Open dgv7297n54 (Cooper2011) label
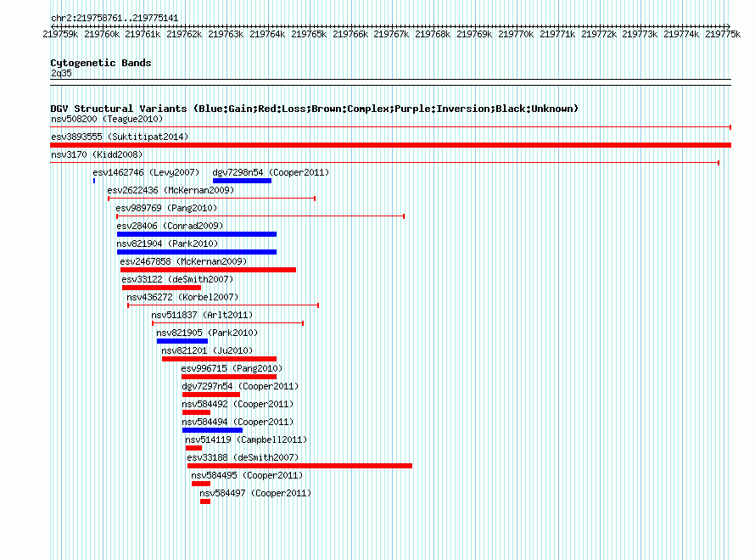755x560 pixels. pyautogui.click(x=240, y=386)
